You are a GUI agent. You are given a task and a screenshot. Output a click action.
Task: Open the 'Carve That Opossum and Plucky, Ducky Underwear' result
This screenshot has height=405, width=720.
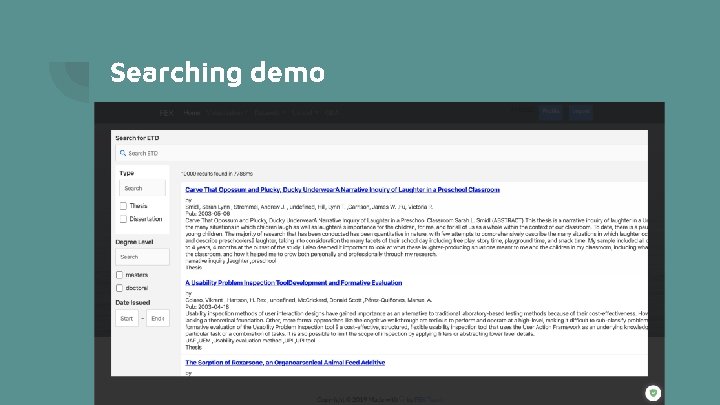coord(343,190)
